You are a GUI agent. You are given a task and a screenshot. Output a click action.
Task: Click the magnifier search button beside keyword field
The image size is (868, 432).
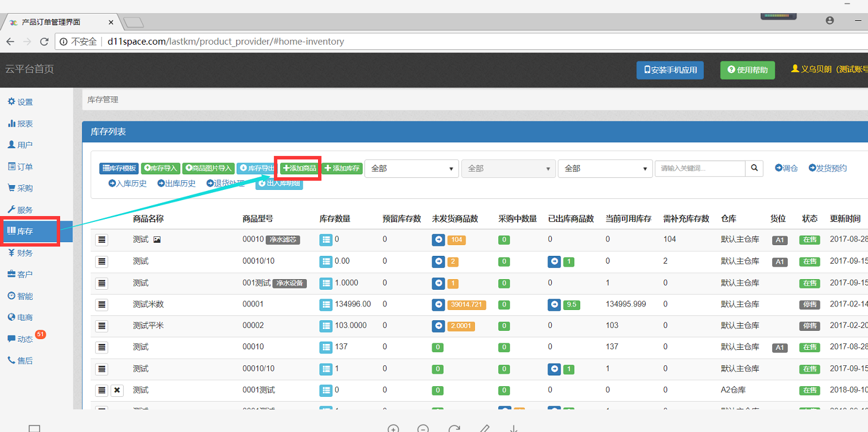coord(754,168)
